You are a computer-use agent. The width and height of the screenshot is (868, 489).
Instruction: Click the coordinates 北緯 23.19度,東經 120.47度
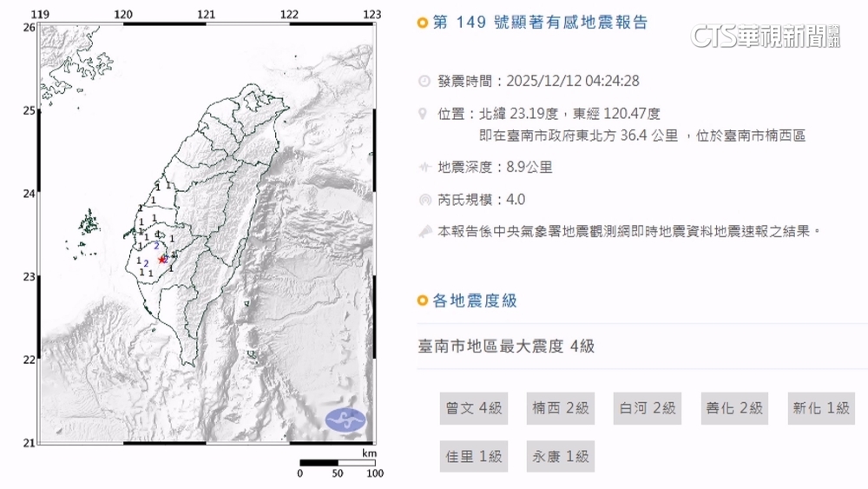coord(569,114)
